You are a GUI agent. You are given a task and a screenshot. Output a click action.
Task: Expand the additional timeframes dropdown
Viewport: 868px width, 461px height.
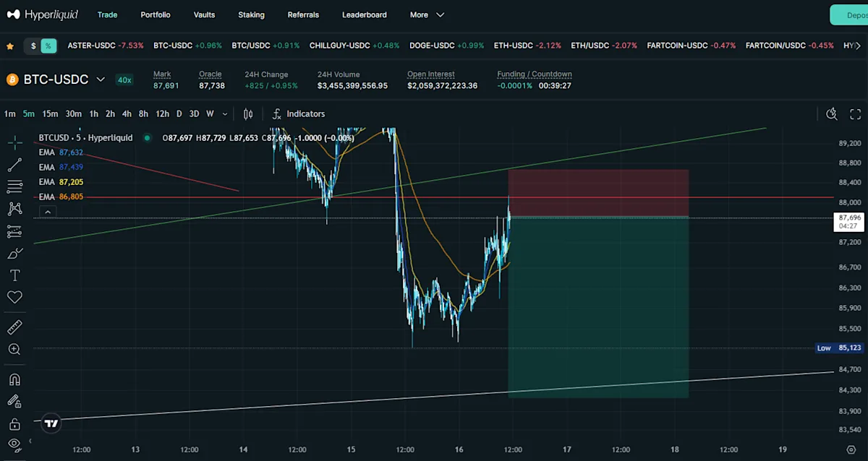click(225, 113)
